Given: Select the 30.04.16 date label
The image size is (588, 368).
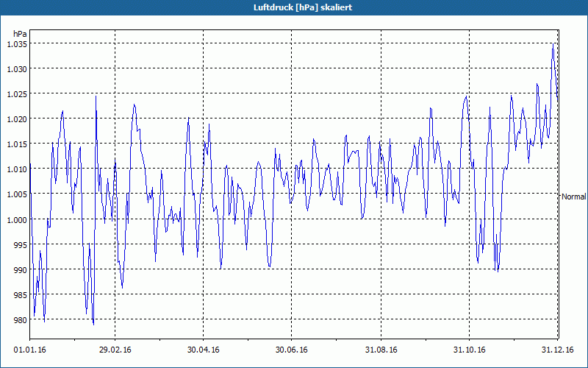Looking at the screenshot, I should 204,350.
